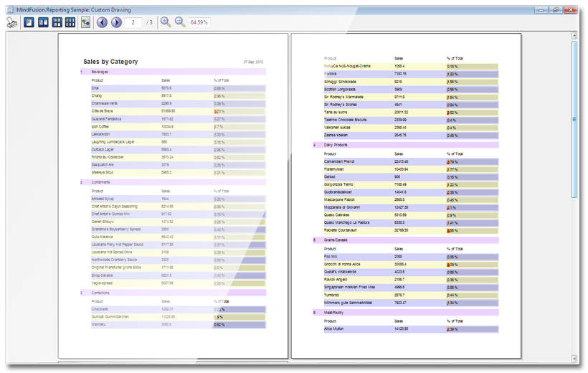Click the vertical scrollbar up arrow

(x=574, y=36)
